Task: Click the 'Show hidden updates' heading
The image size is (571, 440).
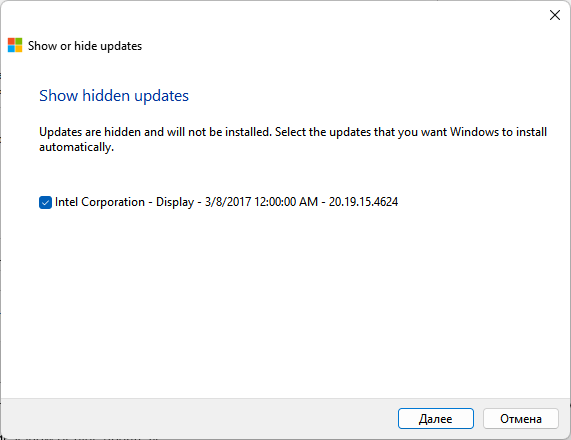Action: (x=114, y=96)
